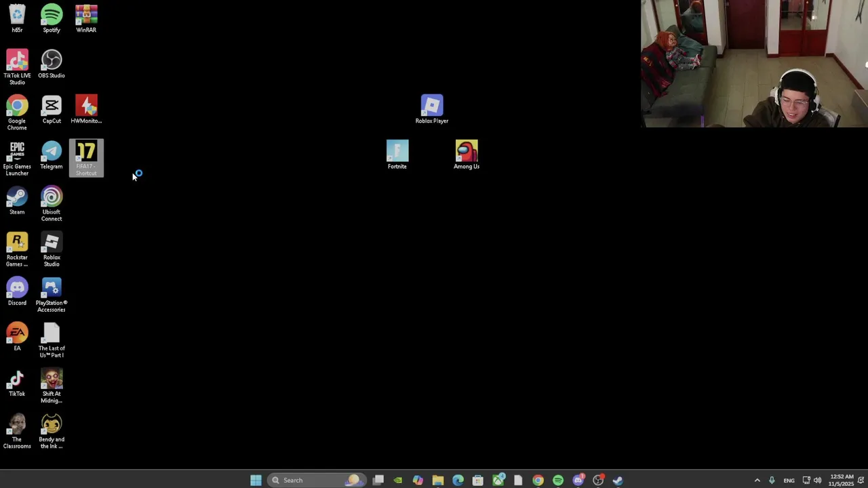This screenshot has height=488, width=868.
Task: Open Spotify from the taskbar
Action: tap(558, 480)
